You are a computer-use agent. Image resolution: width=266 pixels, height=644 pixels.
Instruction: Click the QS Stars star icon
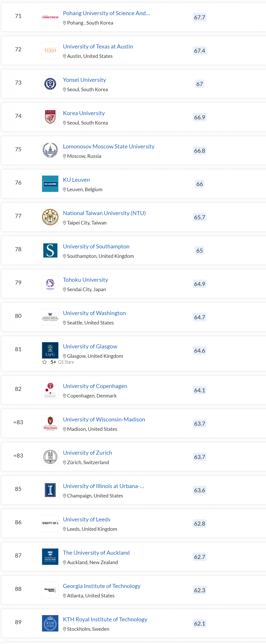click(45, 362)
